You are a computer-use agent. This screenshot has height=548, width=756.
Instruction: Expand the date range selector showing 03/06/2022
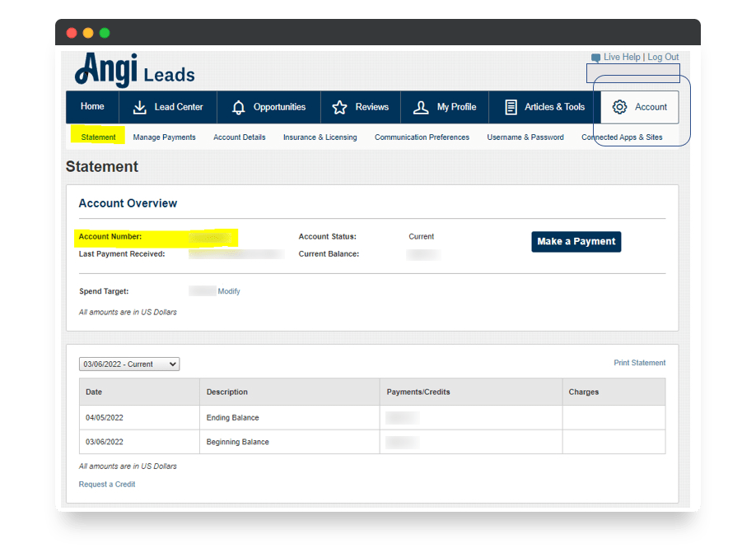coord(128,364)
